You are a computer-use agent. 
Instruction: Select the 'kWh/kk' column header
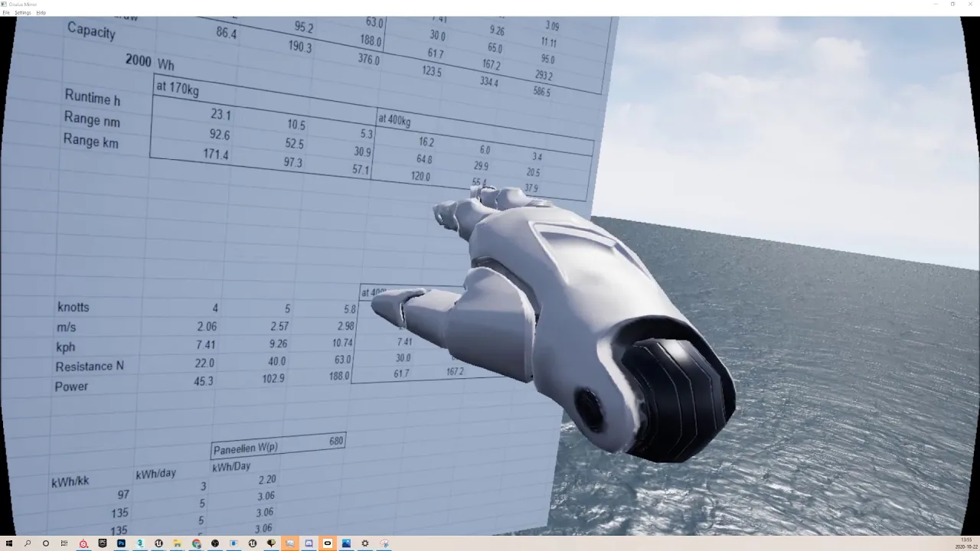70,482
